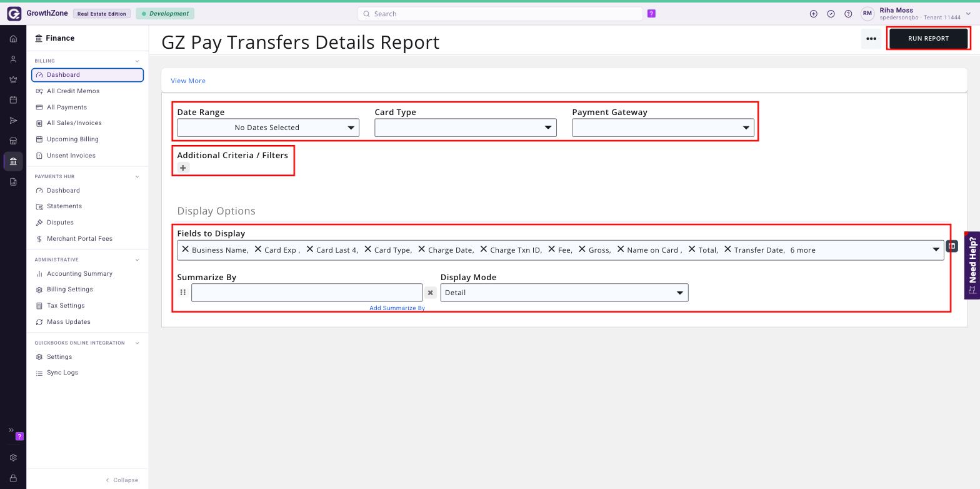Screen dimensions: 980x489
Task: Open the question-mark help icon in header
Action: (848, 14)
